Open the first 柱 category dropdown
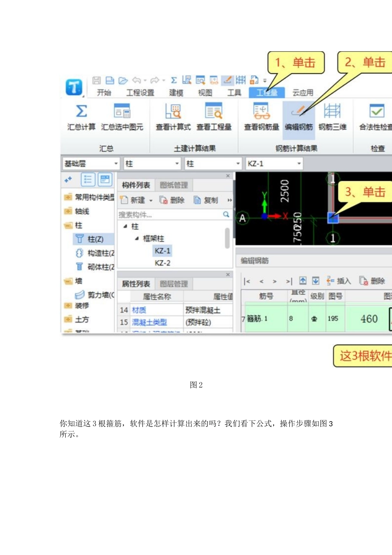 pyautogui.click(x=153, y=164)
